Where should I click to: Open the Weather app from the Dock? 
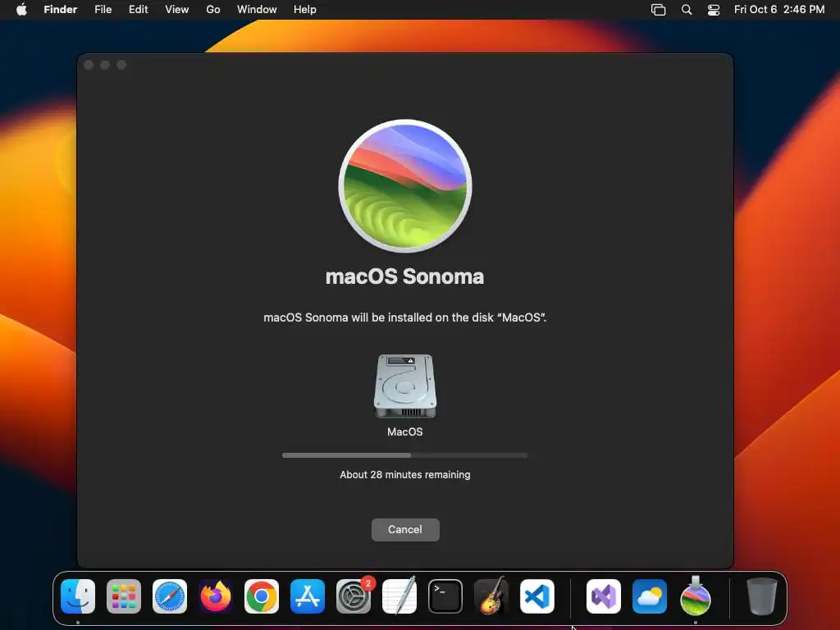coord(650,596)
